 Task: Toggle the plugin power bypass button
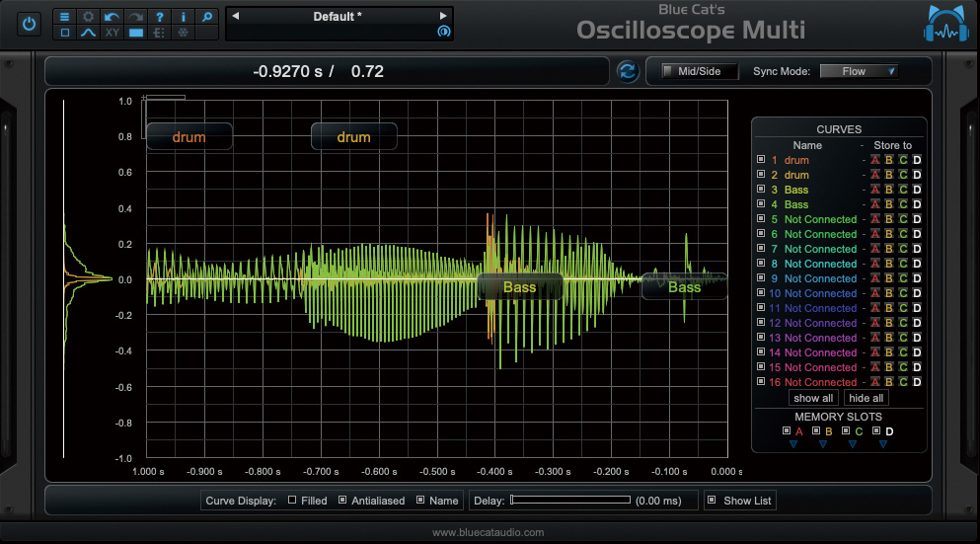pos(29,25)
